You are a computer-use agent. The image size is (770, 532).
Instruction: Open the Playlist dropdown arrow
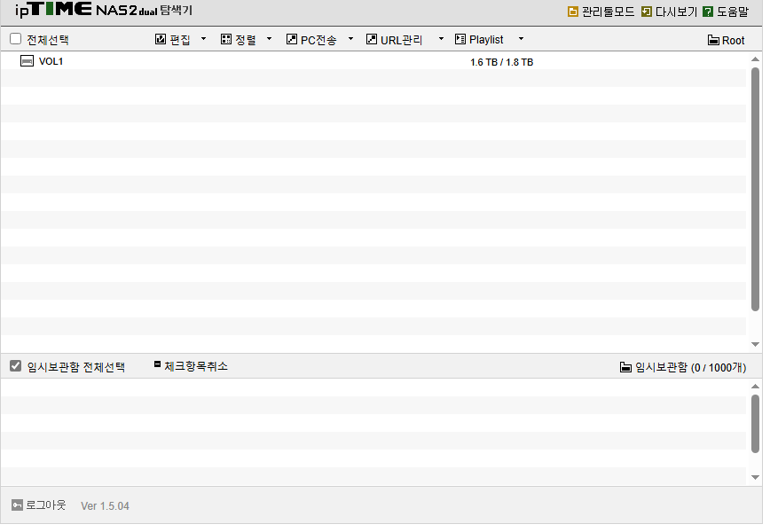point(521,39)
